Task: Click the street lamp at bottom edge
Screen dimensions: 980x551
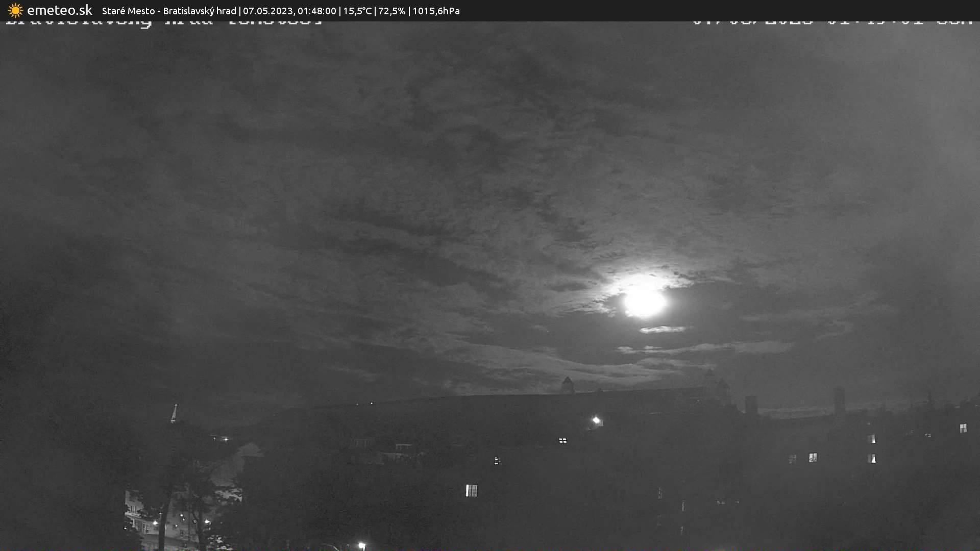Action: coord(361,545)
